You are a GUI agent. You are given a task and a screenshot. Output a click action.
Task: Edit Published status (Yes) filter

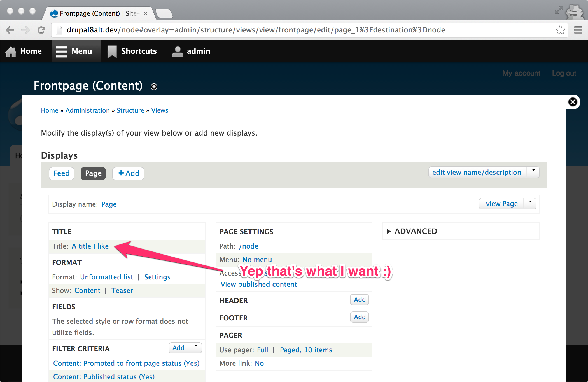104,377
